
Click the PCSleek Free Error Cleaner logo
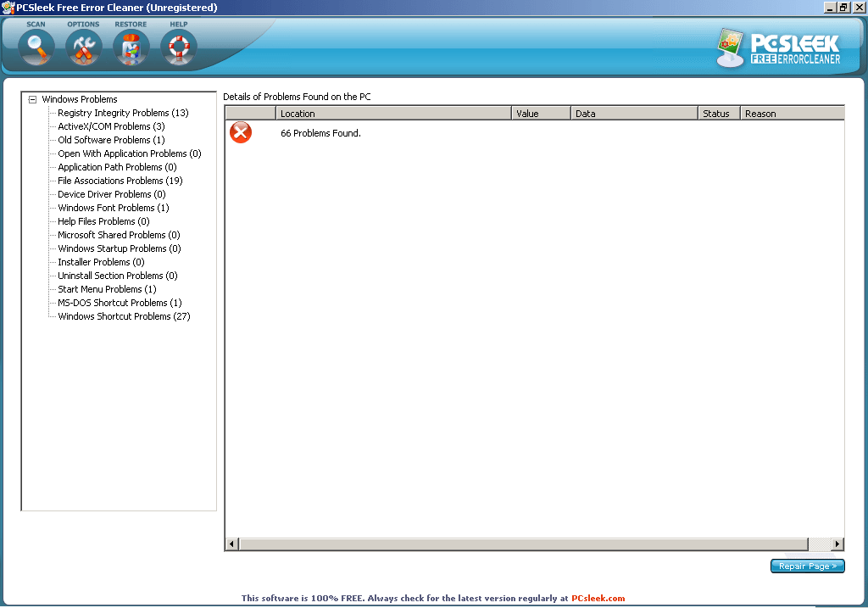[779, 48]
